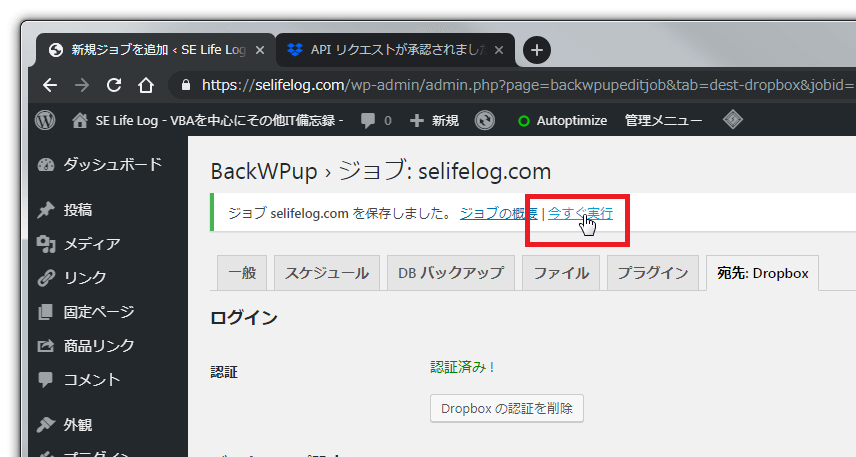Reload the page with browser refresh icon

click(x=114, y=85)
